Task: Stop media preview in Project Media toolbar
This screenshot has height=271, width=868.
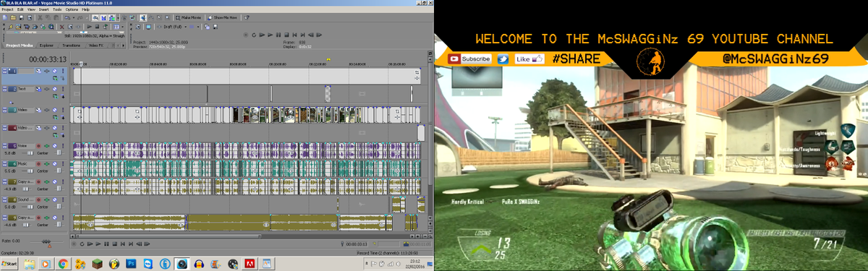Action: click(97, 27)
